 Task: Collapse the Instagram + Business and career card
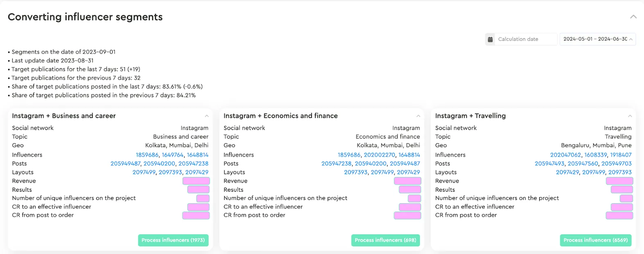coord(207,116)
